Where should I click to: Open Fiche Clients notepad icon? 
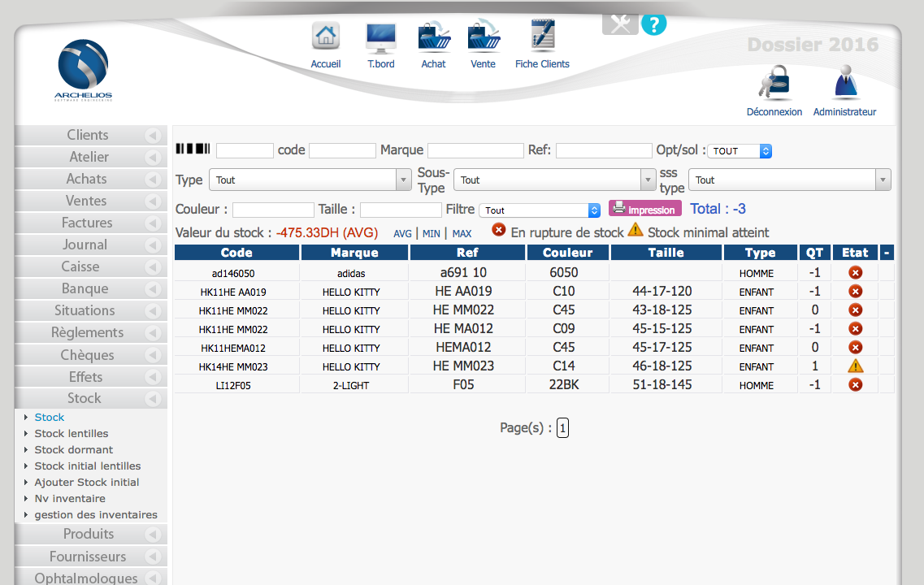[x=542, y=37]
